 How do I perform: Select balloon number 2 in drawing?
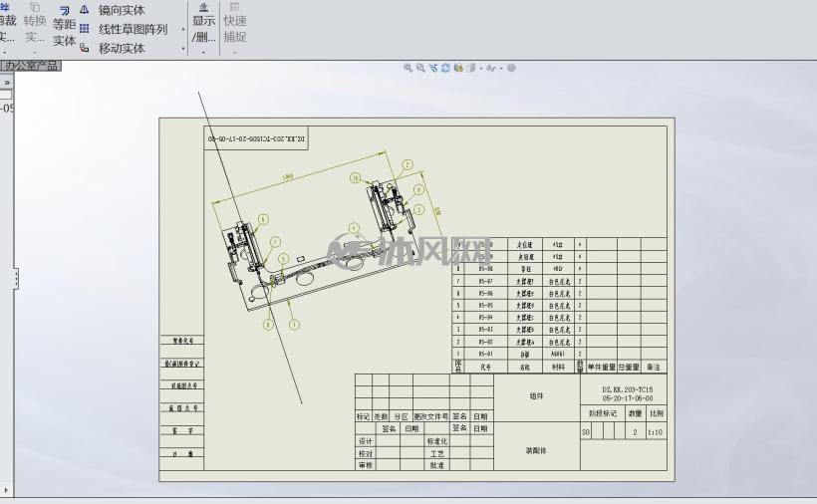coord(408,165)
